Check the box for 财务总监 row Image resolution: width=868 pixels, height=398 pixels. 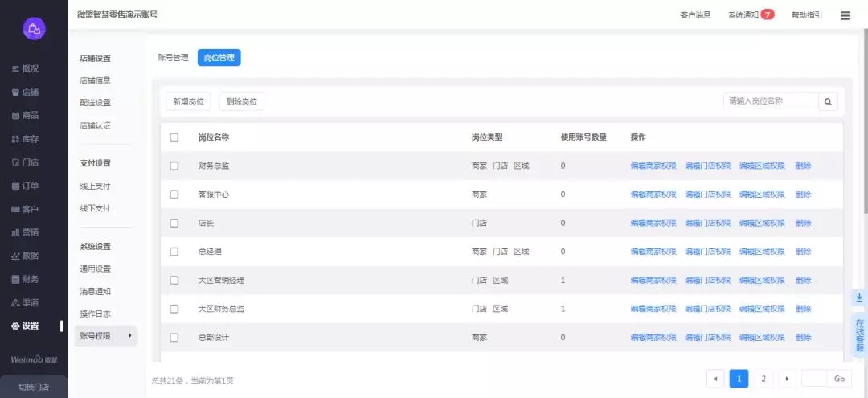coord(174,166)
